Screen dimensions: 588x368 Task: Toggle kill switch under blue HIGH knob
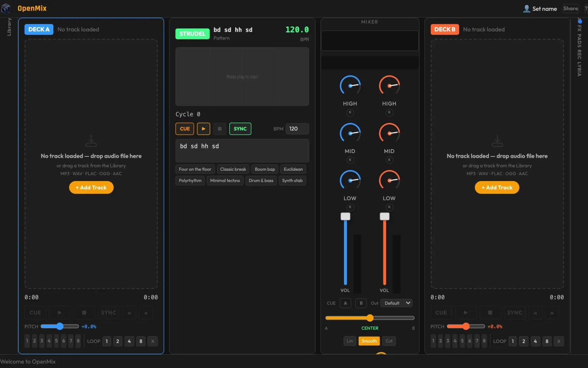(350, 113)
